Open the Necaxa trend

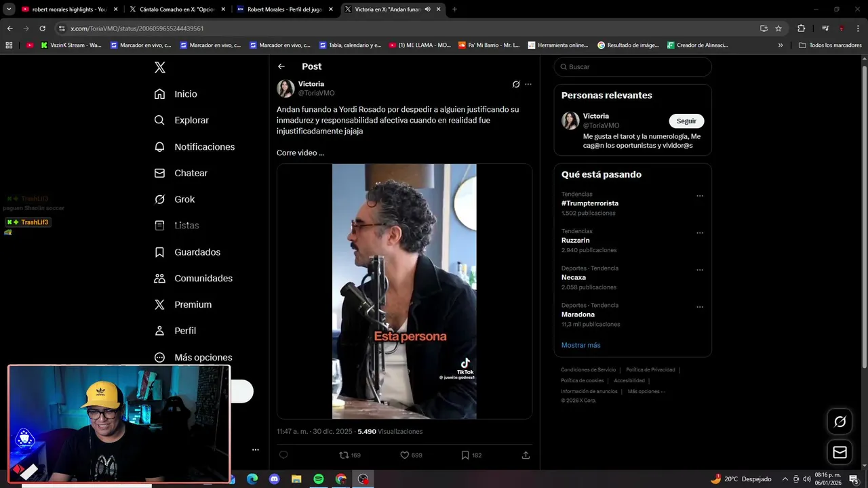(x=574, y=277)
